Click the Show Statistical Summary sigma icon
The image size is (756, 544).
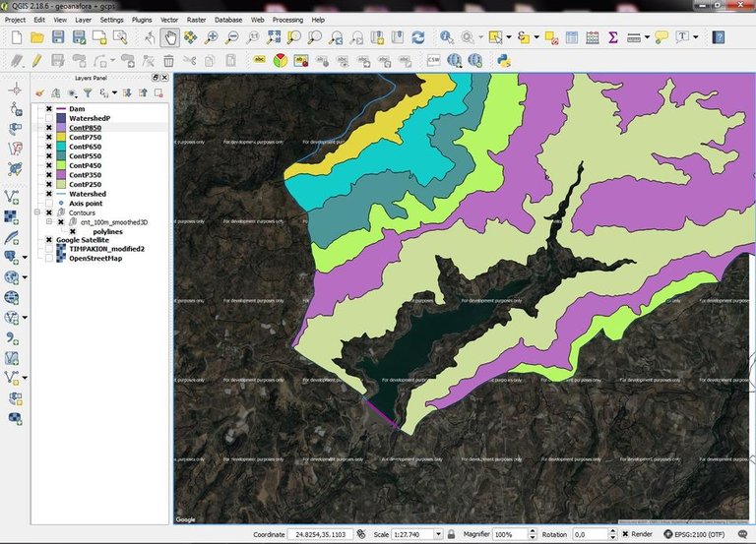[x=612, y=37]
